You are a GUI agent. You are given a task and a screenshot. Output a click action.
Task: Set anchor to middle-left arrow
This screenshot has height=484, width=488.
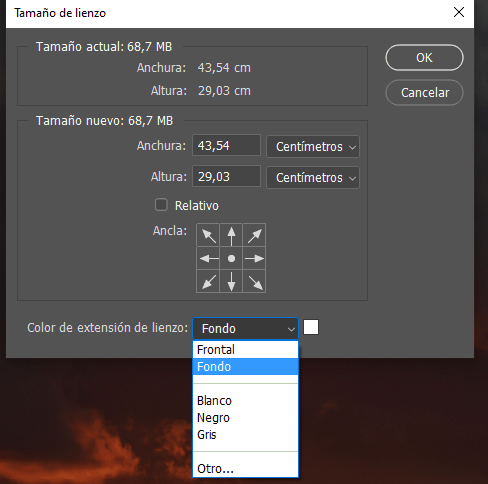208,258
